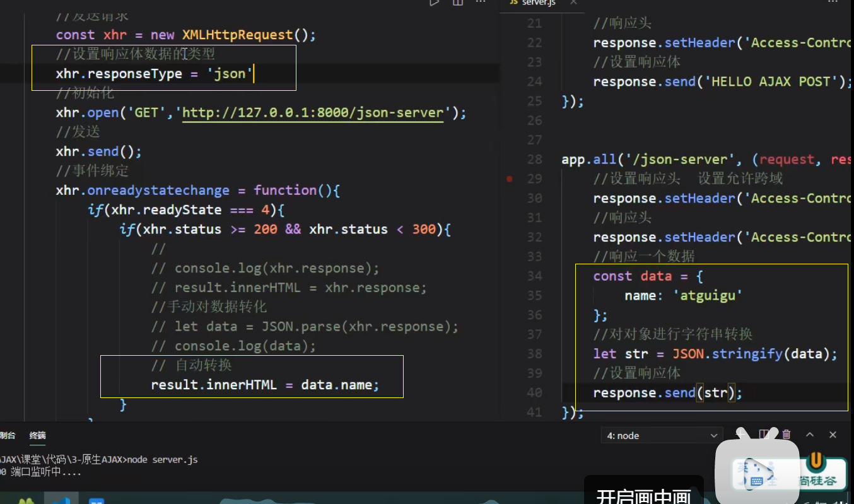
Task: Click the //响应头 comment on line 31
Action: click(x=623, y=218)
